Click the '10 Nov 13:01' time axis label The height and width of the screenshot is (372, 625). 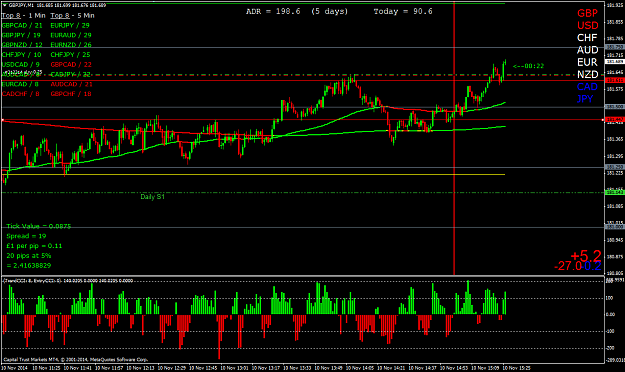[234, 368]
